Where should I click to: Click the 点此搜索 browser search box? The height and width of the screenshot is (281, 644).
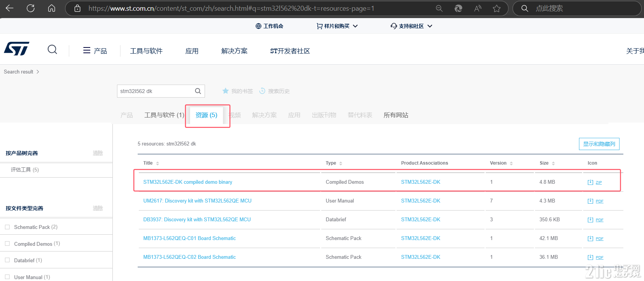click(577, 8)
